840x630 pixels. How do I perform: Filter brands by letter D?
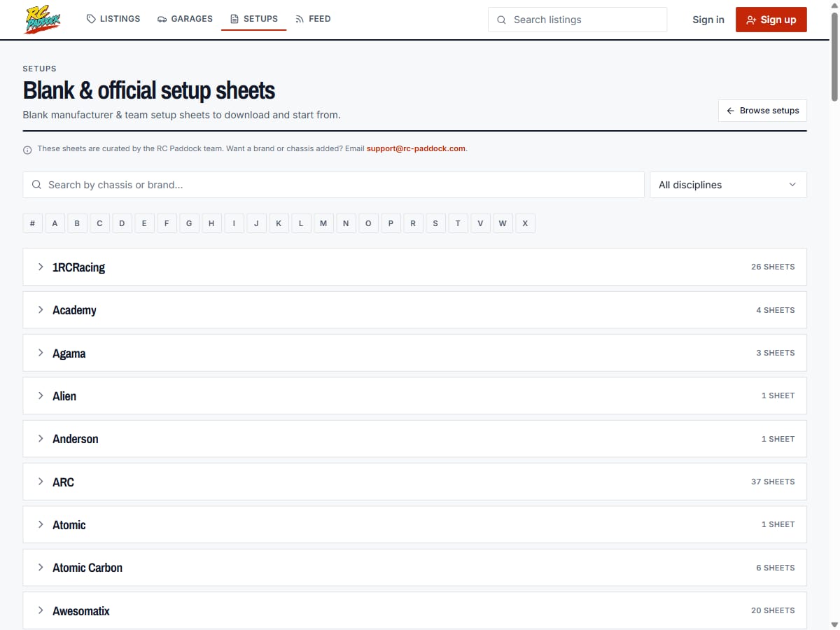pyautogui.click(x=122, y=223)
